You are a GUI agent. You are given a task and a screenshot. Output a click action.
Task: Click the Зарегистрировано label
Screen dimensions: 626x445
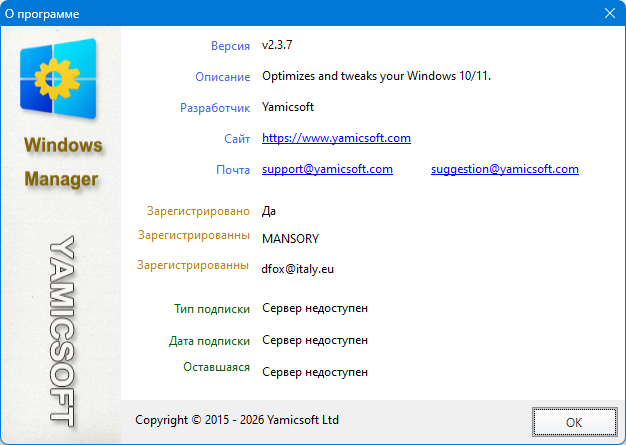point(198,211)
